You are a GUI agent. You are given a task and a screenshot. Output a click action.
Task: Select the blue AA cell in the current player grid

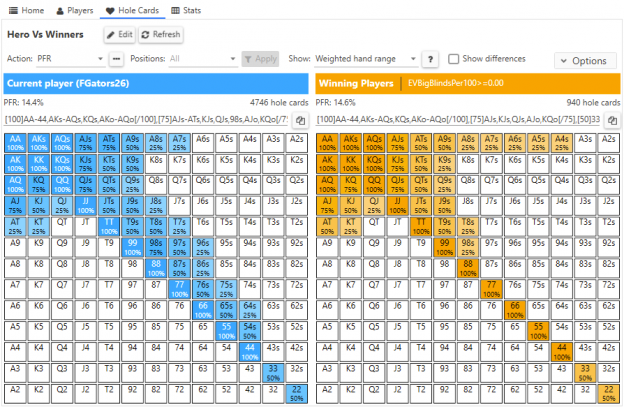(x=15, y=142)
